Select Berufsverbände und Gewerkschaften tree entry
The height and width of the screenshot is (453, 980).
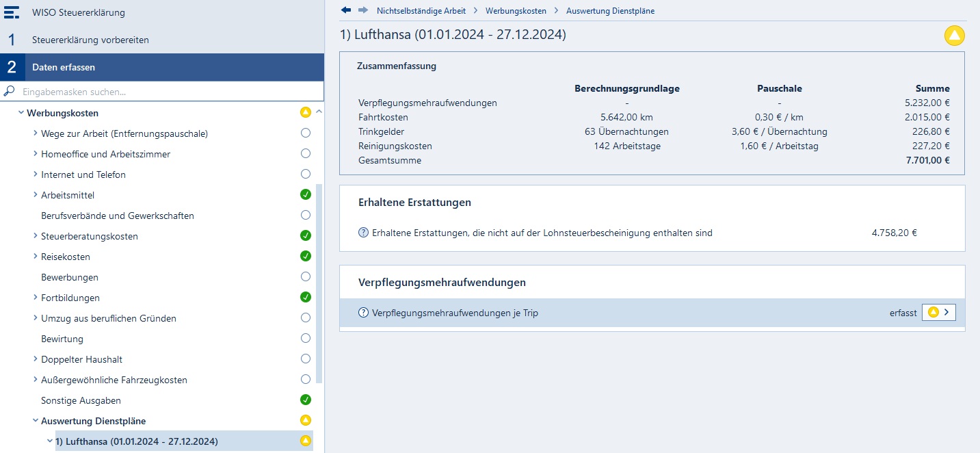118,216
